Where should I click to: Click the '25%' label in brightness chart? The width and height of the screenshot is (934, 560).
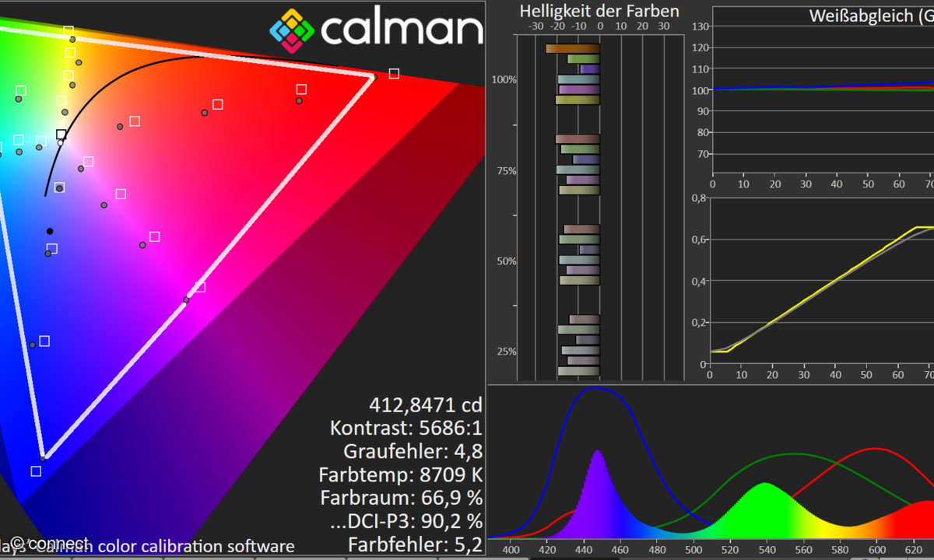coord(507,352)
